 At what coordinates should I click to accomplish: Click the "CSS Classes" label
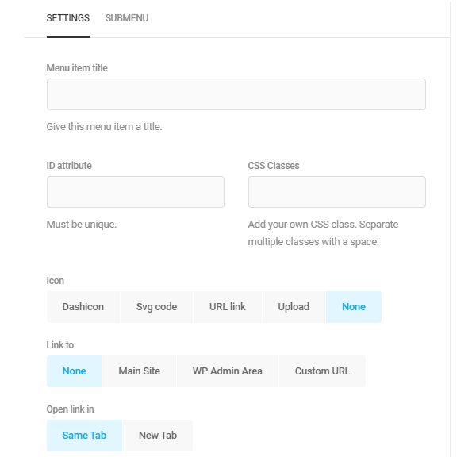click(x=274, y=166)
